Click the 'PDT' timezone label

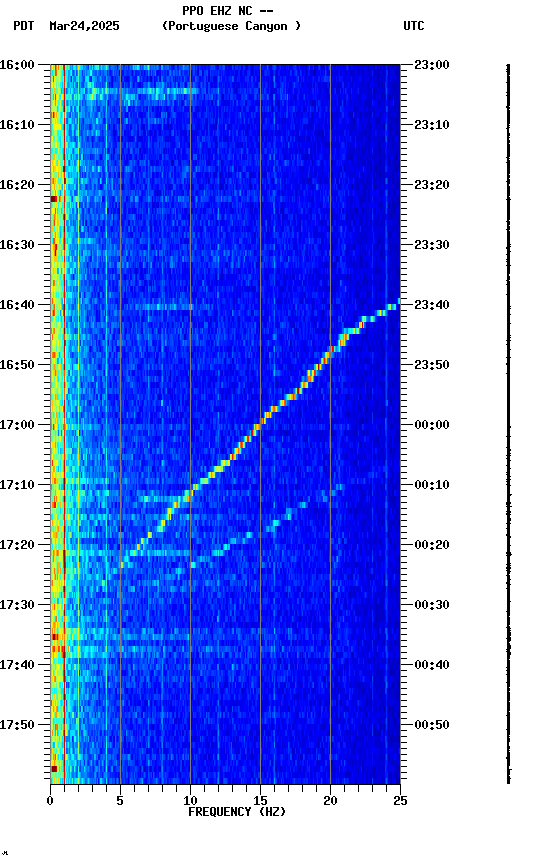(x=24, y=26)
